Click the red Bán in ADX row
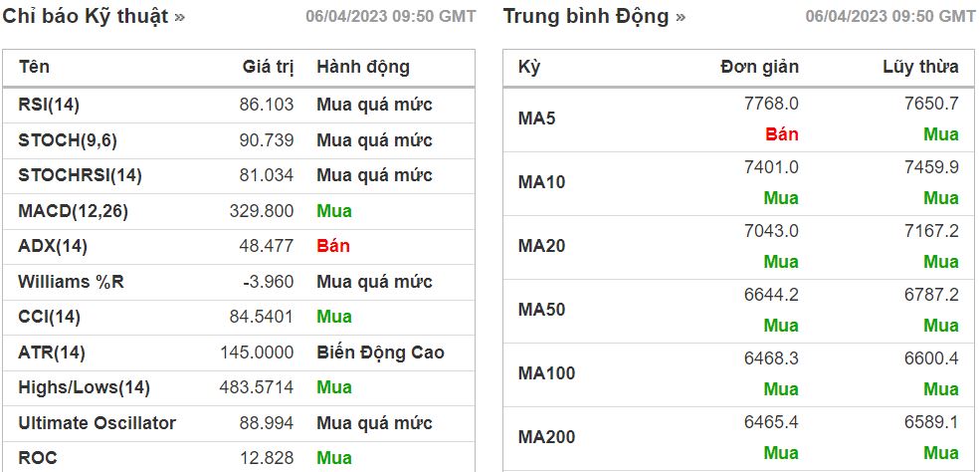 tap(333, 246)
